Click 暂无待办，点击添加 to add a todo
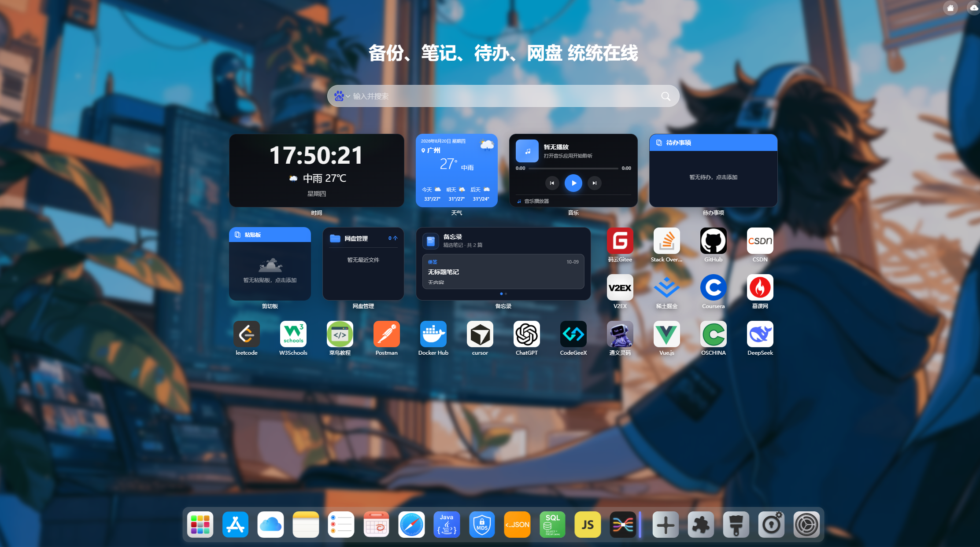 (713, 177)
